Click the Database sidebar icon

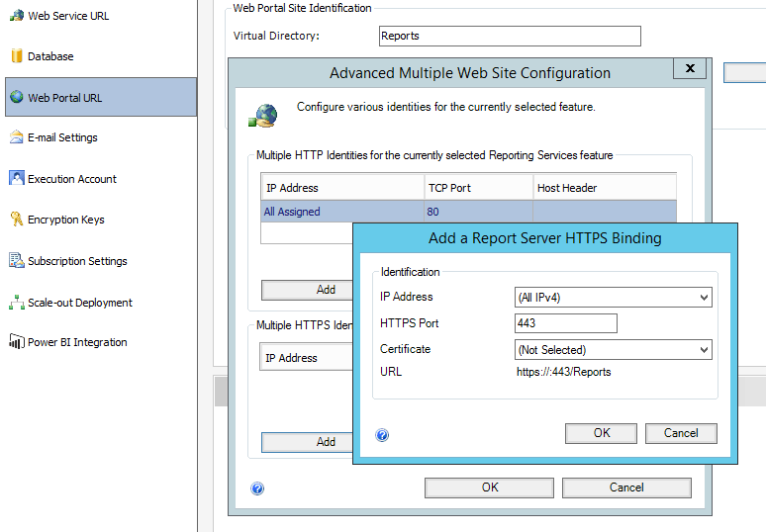pyautogui.click(x=17, y=56)
